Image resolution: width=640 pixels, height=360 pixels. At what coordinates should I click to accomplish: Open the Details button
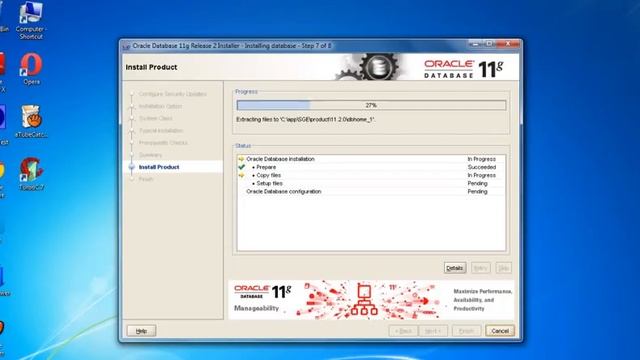point(455,268)
